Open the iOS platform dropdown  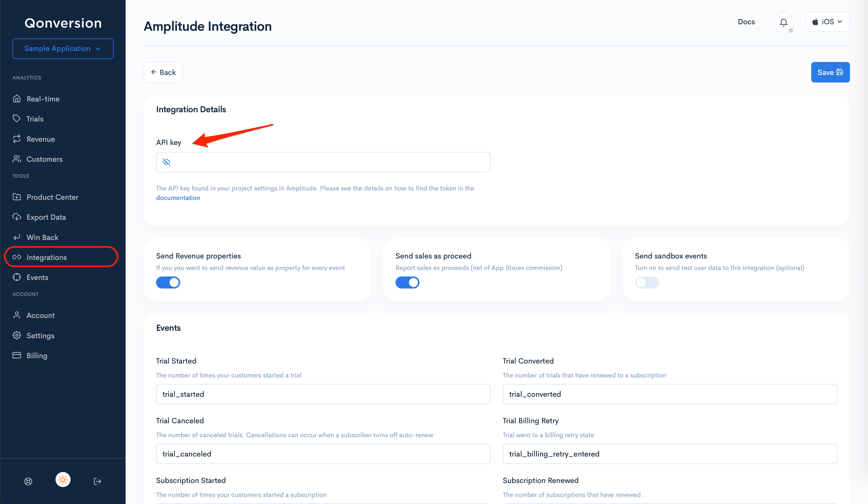click(828, 22)
